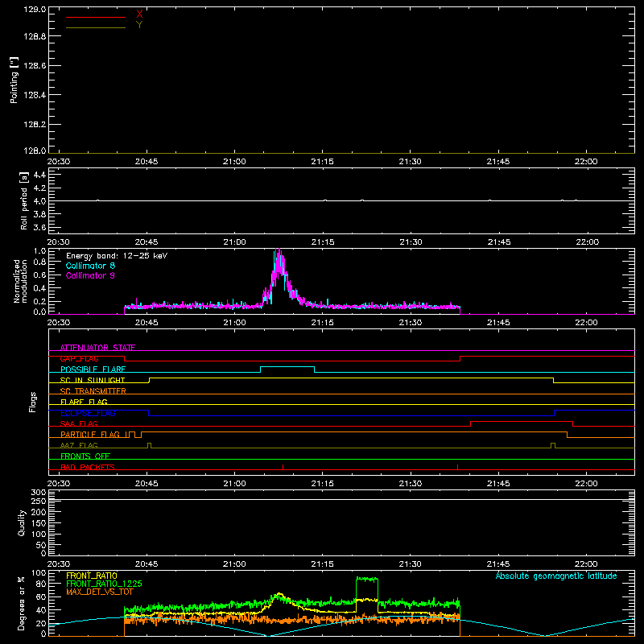The width and height of the screenshot is (644, 644).
Task: Click the FLARE_FLAG label
Action: click(x=84, y=402)
